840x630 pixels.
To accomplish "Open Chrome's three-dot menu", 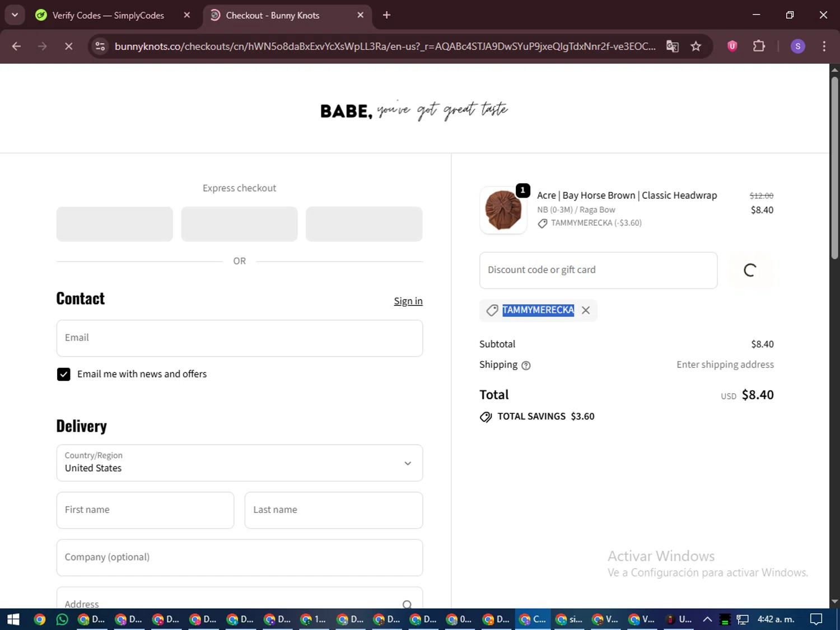I will tap(824, 46).
